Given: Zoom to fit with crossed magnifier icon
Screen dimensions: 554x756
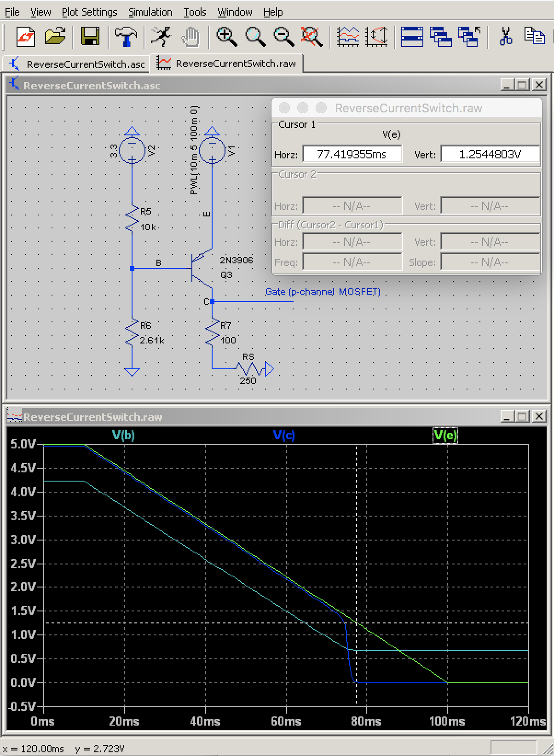Looking at the screenshot, I should click(312, 36).
